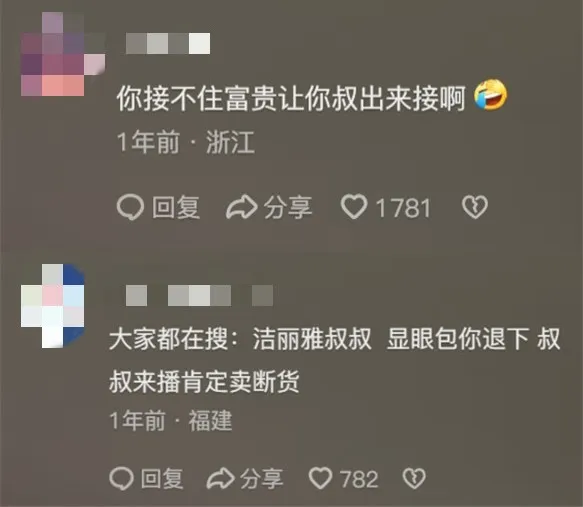Open the blurred username above the 浙江 comment
583x507 pixels.
pos(168,43)
